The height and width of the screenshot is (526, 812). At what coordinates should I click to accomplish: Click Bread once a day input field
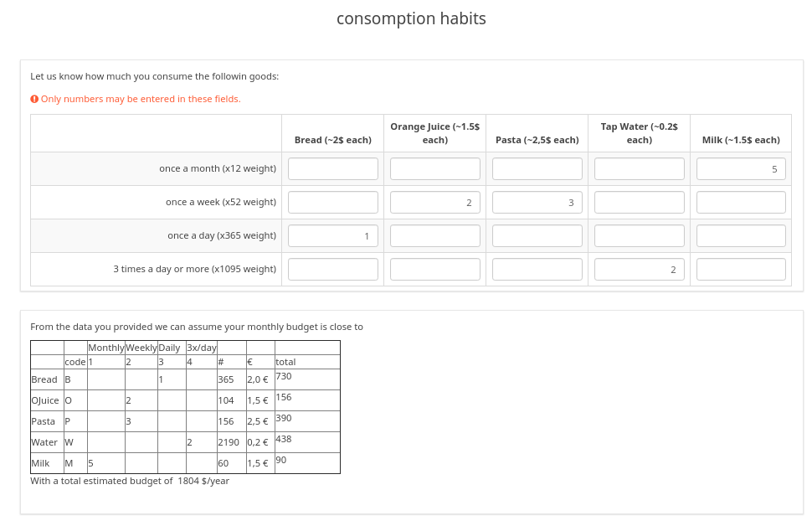pyautogui.click(x=333, y=235)
